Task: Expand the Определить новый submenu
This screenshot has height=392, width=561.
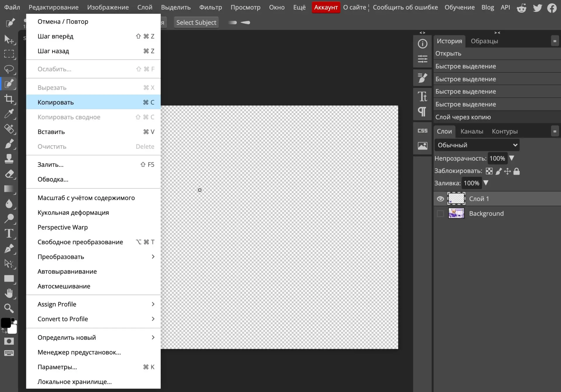Action: pyautogui.click(x=93, y=337)
